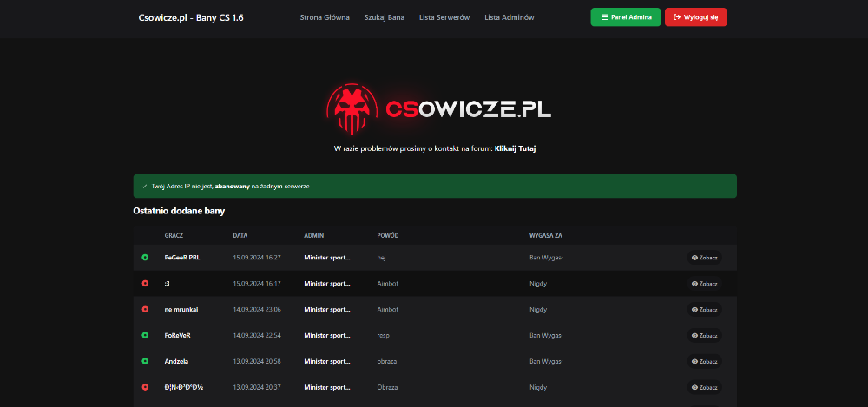
Task: Click date 13.09.2024 20:58
Action: point(257,362)
